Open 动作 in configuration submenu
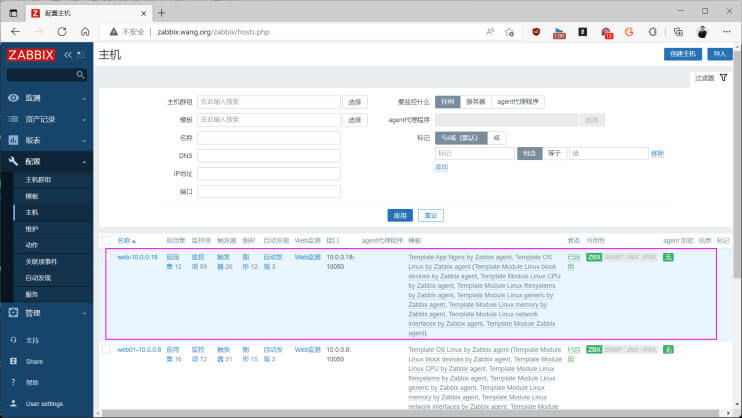Screen dimensions: 742x418 click(32, 245)
